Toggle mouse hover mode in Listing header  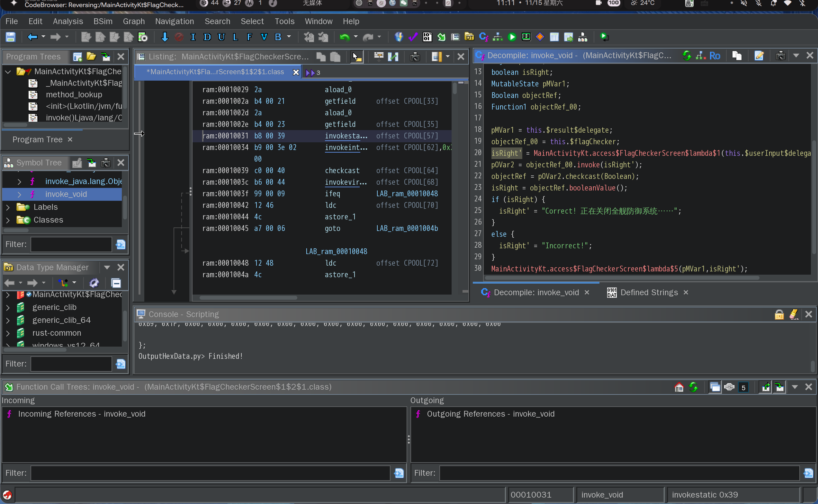(x=357, y=57)
